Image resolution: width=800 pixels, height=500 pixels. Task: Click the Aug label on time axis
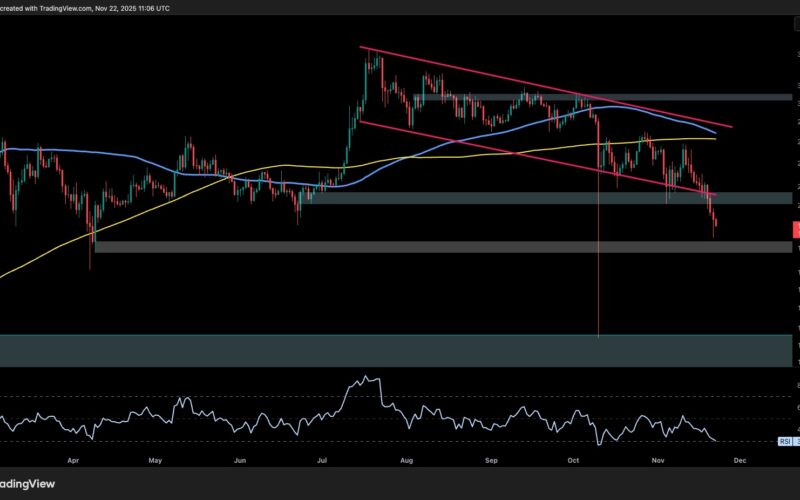point(406,462)
